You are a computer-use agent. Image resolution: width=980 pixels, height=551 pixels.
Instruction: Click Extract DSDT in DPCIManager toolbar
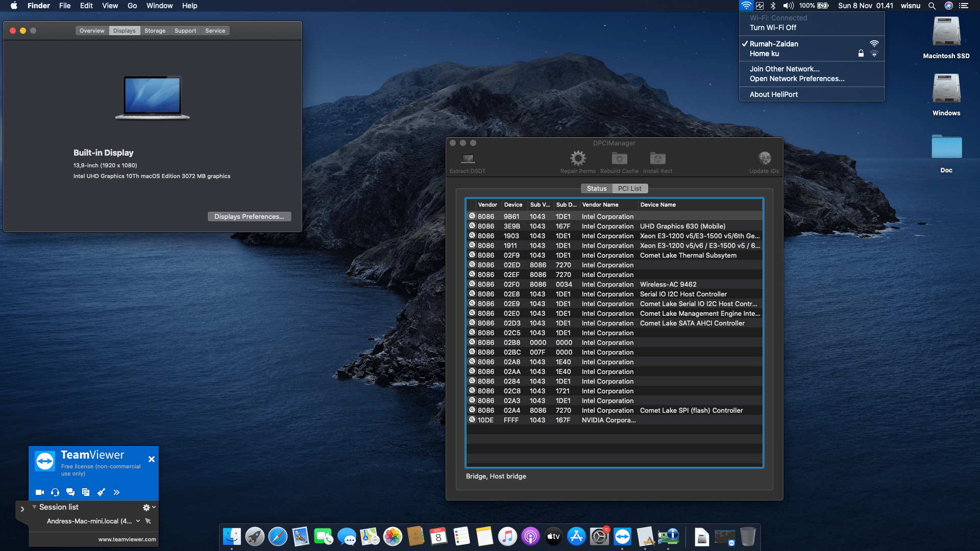click(467, 161)
